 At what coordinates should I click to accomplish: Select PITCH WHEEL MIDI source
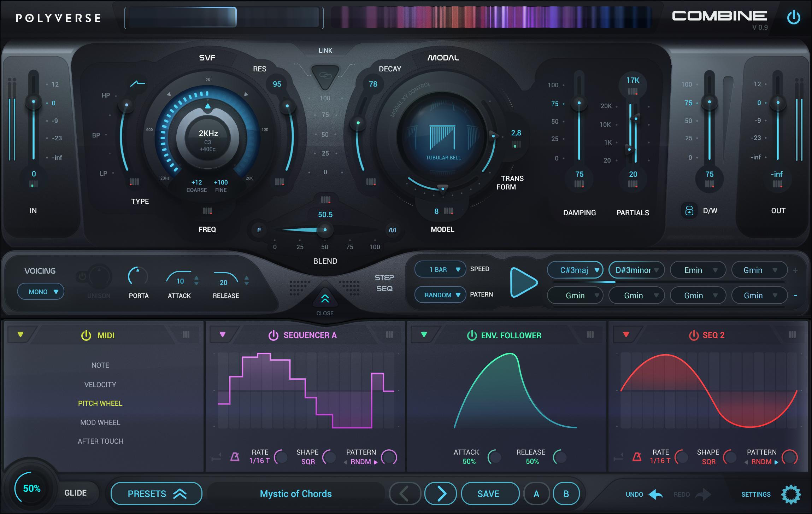[100, 403]
